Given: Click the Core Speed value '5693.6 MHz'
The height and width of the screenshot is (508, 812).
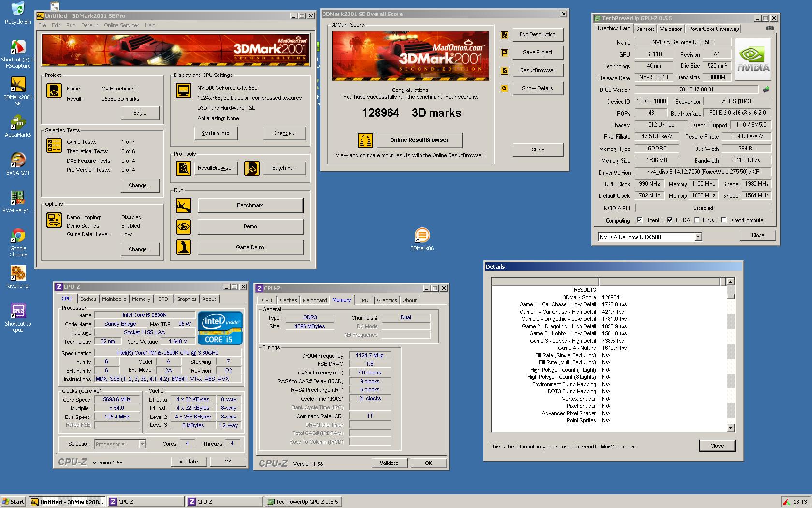Looking at the screenshot, I should [117, 400].
